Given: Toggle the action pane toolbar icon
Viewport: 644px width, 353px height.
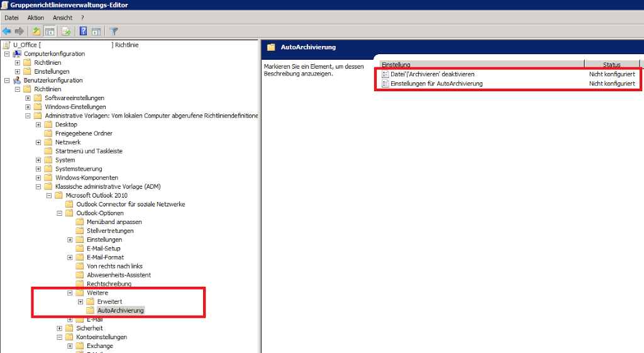Looking at the screenshot, I should [x=96, y=31].
